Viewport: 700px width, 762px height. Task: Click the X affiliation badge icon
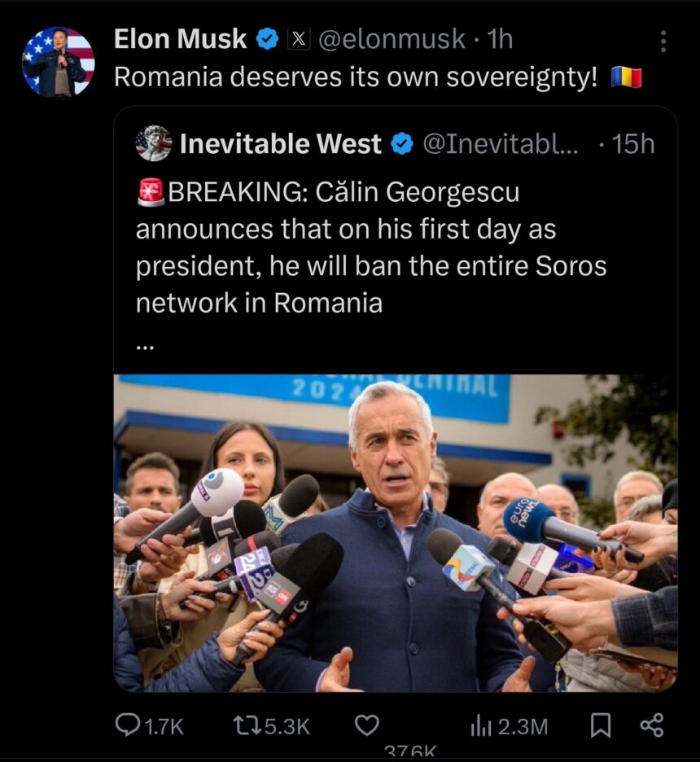[299, 38]
